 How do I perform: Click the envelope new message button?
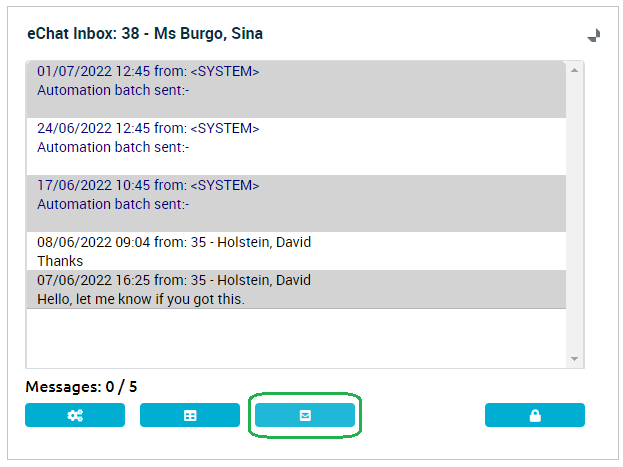click(x=305, y=415)
